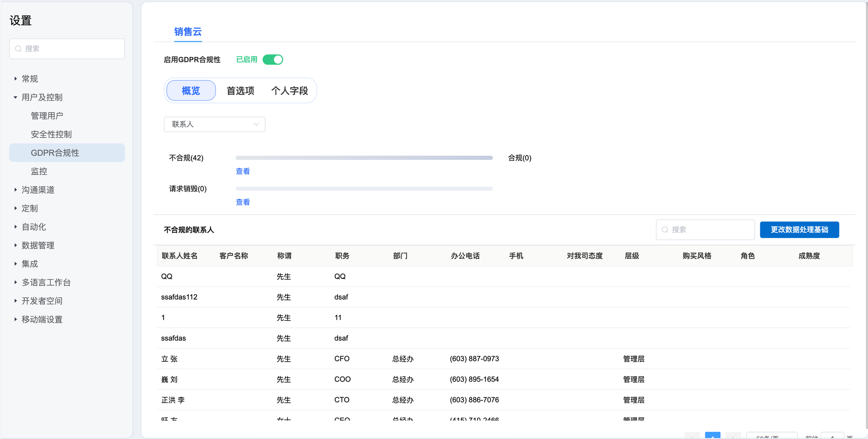Expand the 自动化 section arrow
This screenshot has width=868, height=439.
[x=16, y=227]
